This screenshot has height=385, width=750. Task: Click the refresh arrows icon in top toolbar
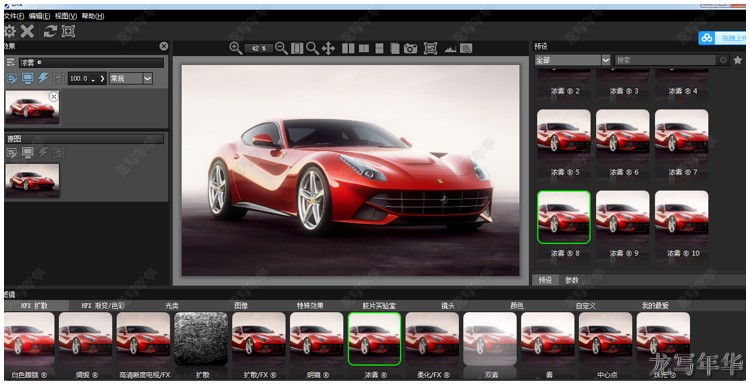pyautogui.click(x=50, y=31)
